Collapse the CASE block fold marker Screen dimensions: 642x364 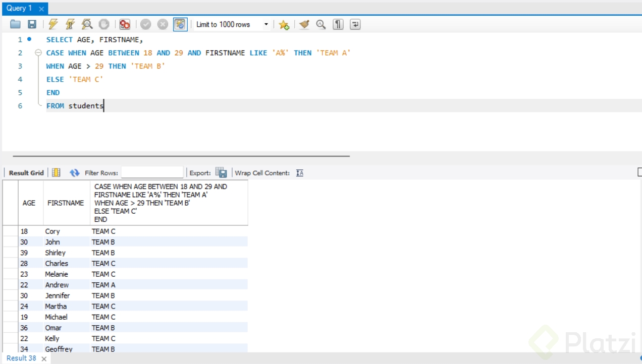click(x=38, y=52)
